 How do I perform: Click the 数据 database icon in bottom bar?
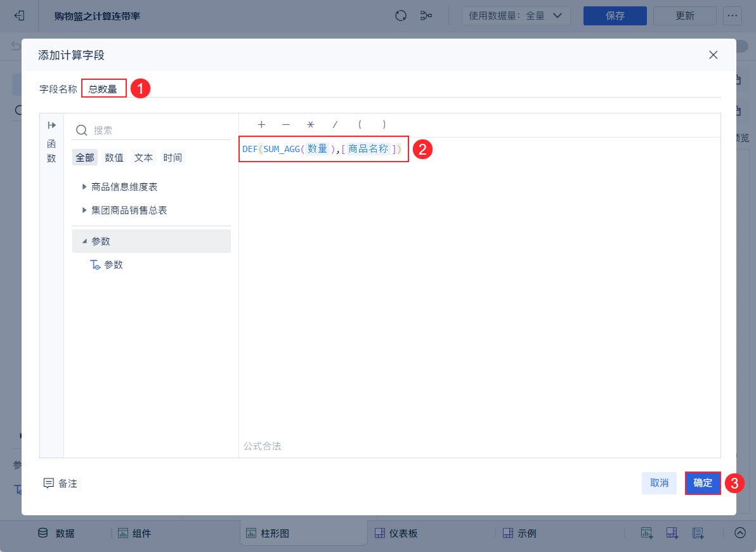pyautogui.click(x=43, y=533)
